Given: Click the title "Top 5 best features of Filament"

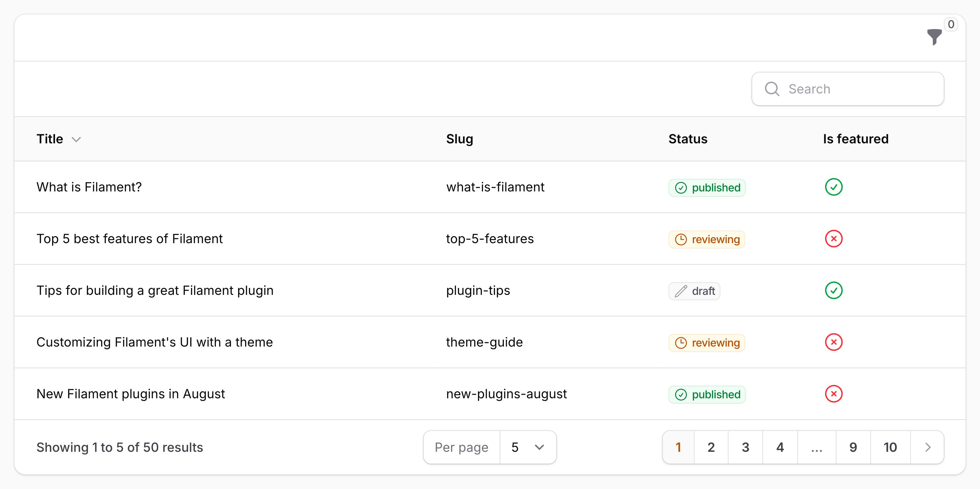Looking at the screenshot, I should click(129, 239).
